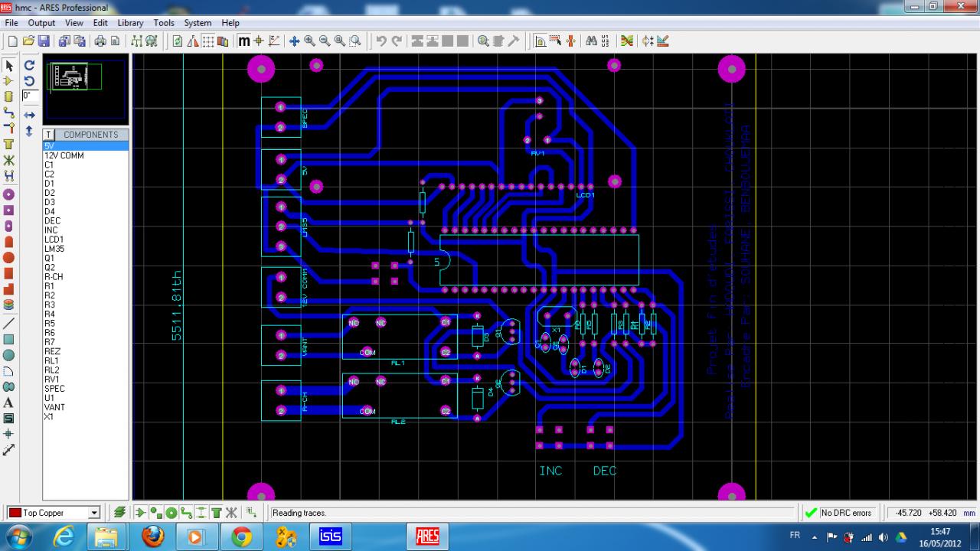Viewport: 980px width, 551px height.
Task: Create a new layout with the toolbar icon
Action: pyautogui.click(x=13, y=41)
